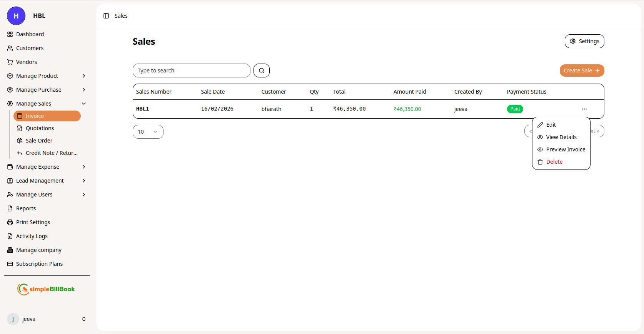Open the Settings button
644x334 pixels.
(584, 41)
